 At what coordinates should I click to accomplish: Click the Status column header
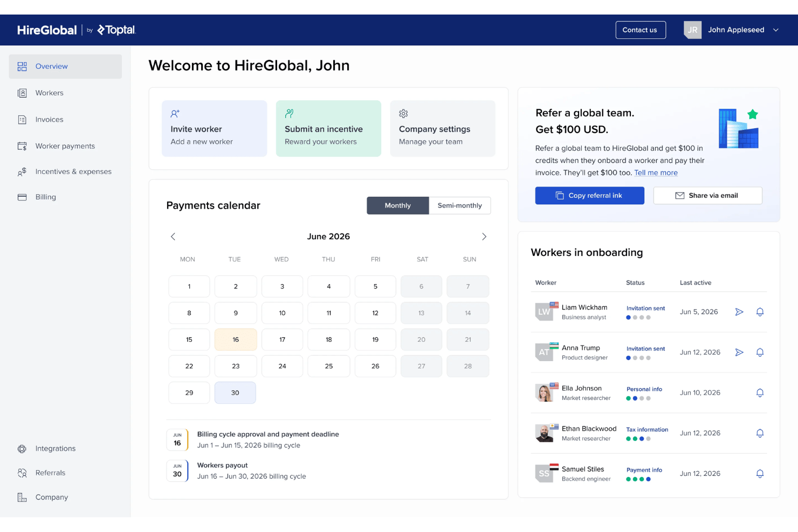635,282
